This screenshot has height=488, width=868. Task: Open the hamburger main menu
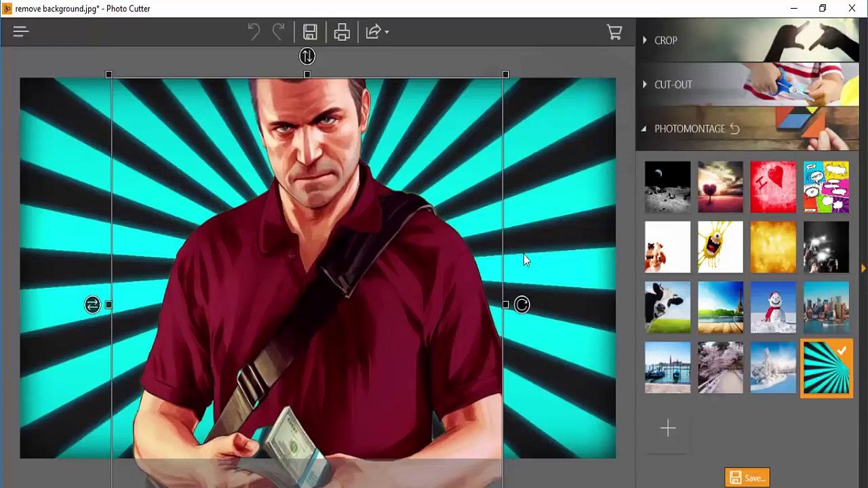pyautogui.click(x=20, y=31)
